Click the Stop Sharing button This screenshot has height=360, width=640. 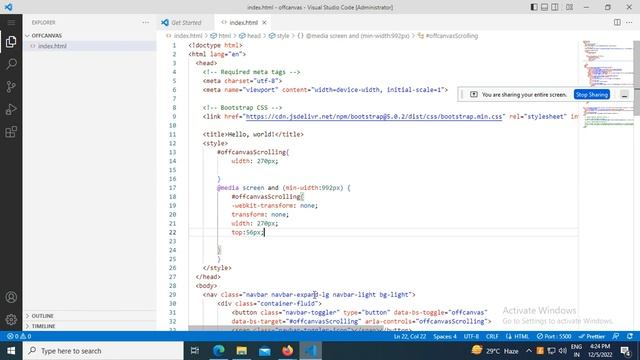tap(591, 94)
